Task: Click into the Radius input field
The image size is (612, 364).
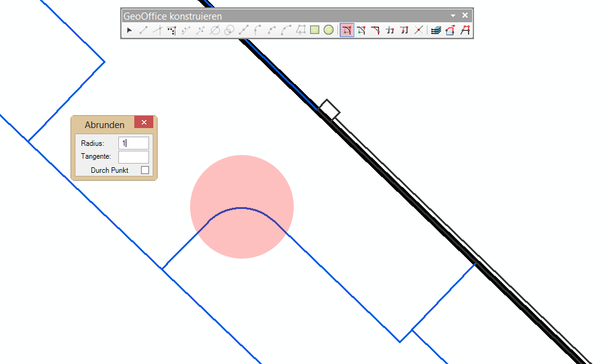Action: (134, 143)
